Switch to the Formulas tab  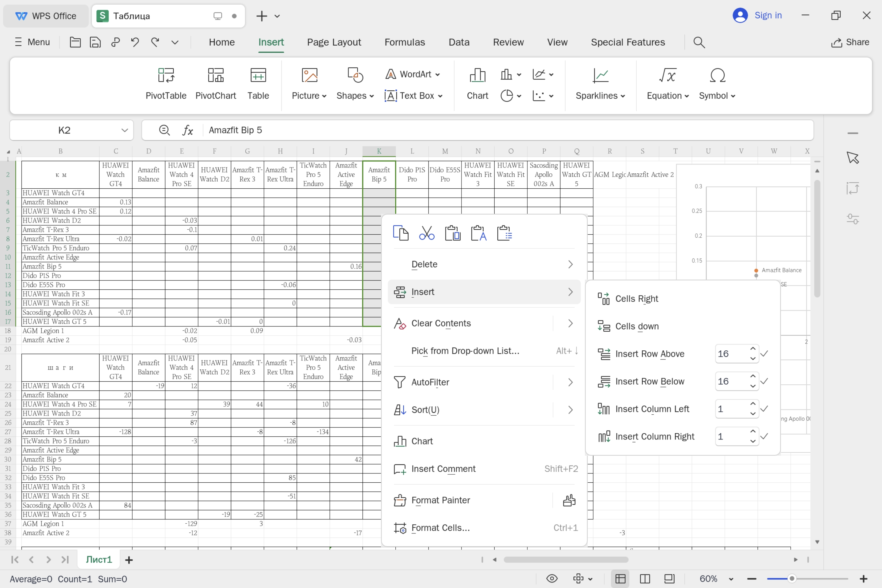[x=405, y=42]
